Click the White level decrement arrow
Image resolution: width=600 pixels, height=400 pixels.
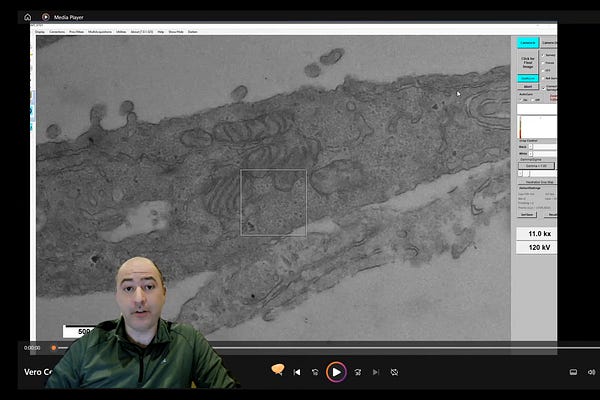pos(530,153)
